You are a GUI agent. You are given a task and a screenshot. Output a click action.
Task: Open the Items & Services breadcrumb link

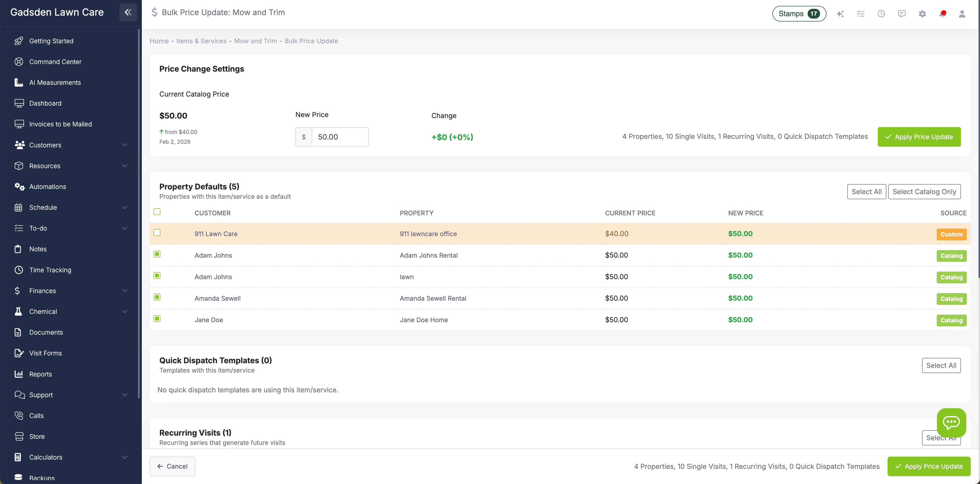pos(201,41)
